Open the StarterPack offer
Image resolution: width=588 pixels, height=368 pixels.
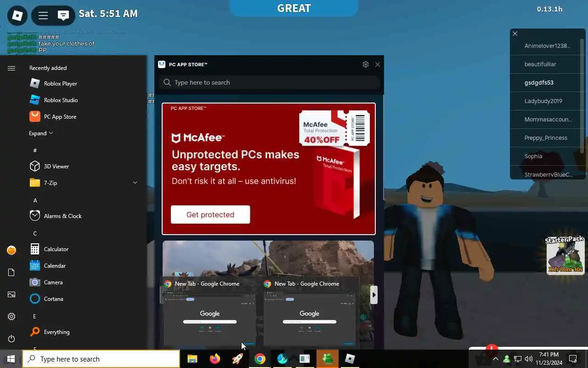point(565,255)
